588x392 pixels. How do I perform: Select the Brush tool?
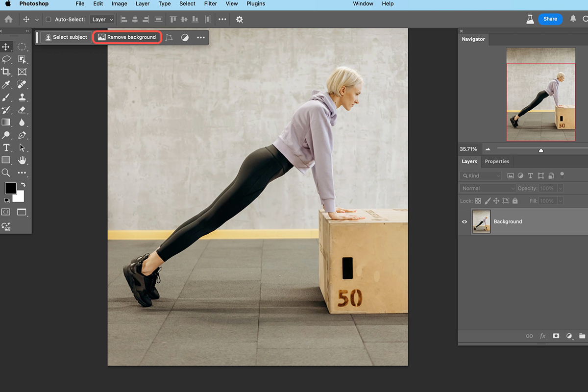click(x=6, y=97)
